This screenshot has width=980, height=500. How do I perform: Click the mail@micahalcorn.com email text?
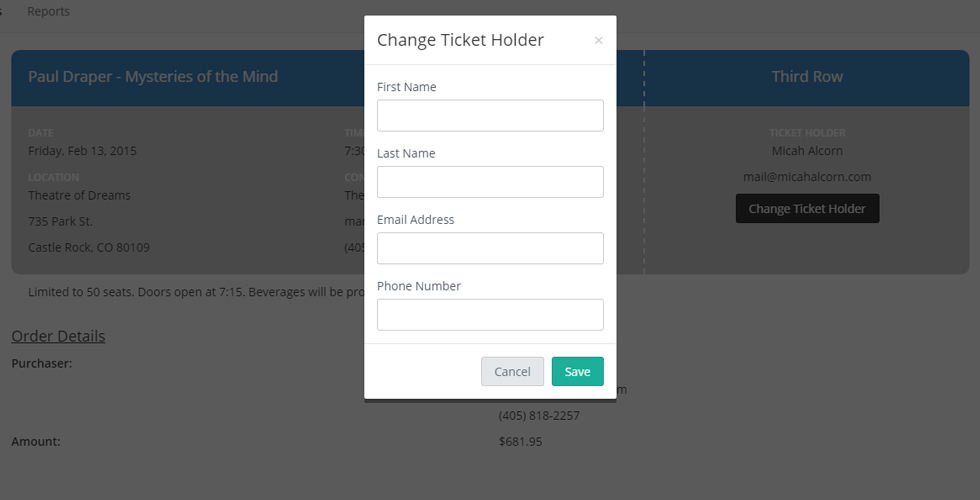[x=807, y=177]
